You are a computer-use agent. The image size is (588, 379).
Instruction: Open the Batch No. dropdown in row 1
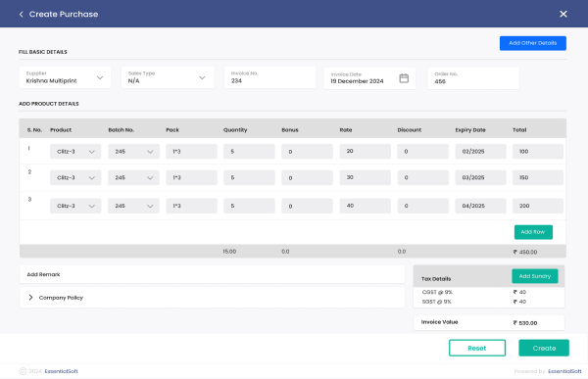click(133, 152)
